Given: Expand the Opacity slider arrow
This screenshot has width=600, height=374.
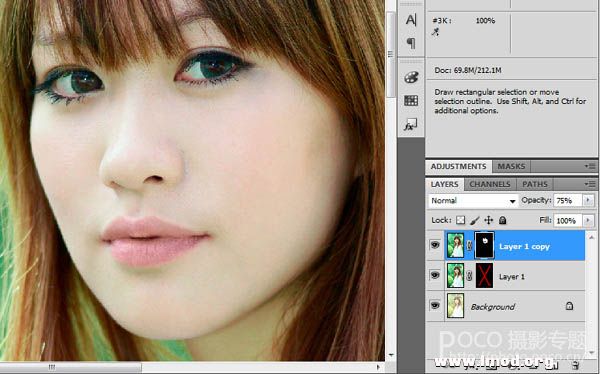Looking at the screenshot, I should coord(588,200).
